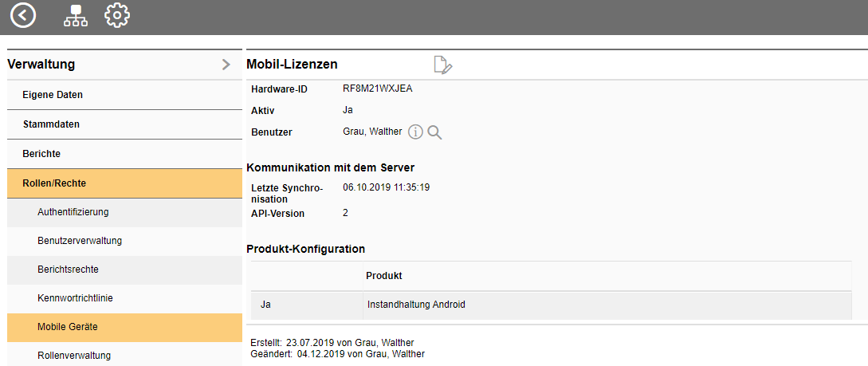Open the settings gear icon
The width and height of the screenshot is (868, 366).
point(117,15)
